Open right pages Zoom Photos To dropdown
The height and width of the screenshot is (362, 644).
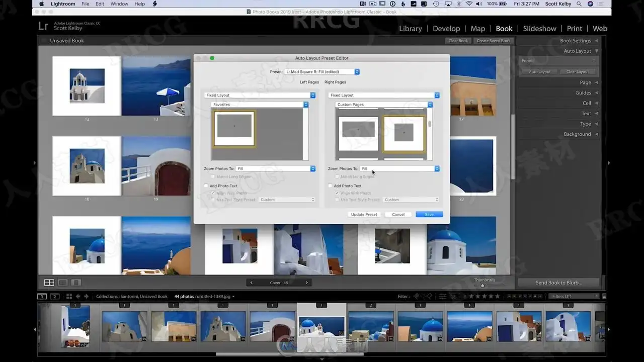tap(400, 169)
